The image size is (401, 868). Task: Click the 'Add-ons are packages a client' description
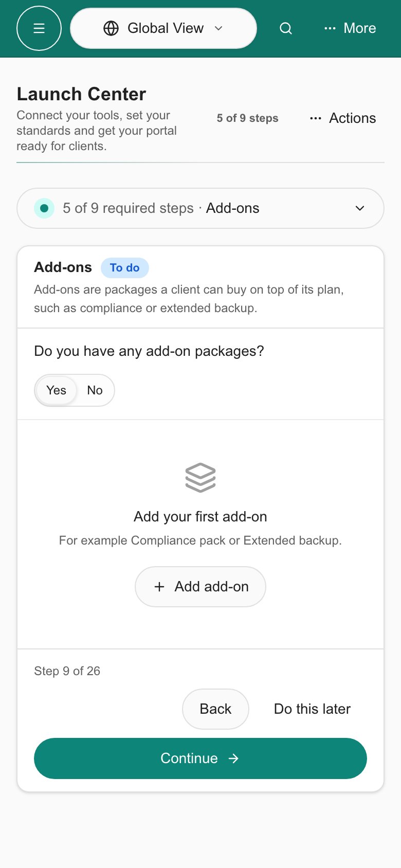189,299
